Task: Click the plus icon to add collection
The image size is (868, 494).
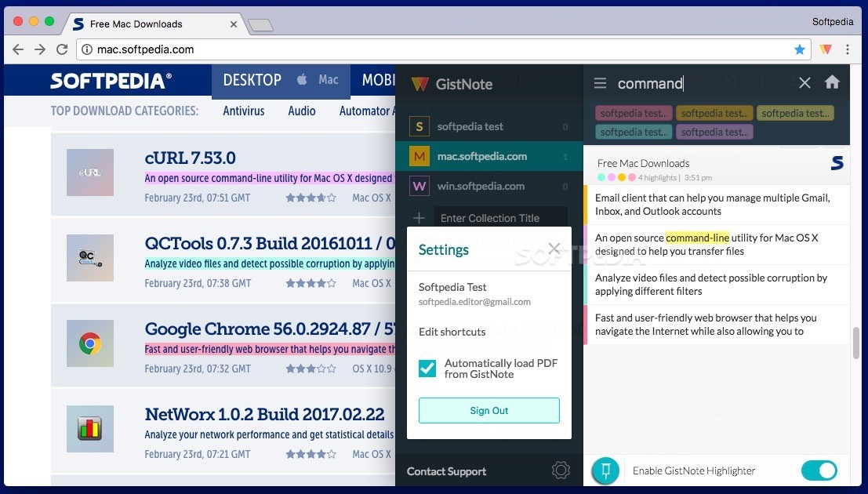Action: coord(419,218)
